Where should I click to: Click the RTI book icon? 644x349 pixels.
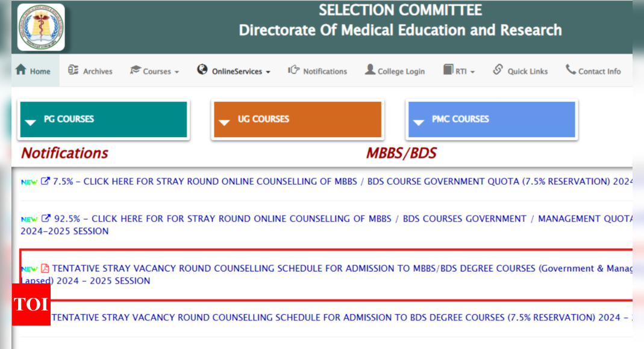[x=448, y=69]
